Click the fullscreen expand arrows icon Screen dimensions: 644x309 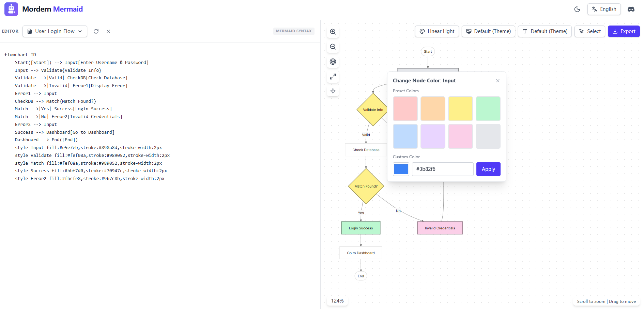(333, 77)
